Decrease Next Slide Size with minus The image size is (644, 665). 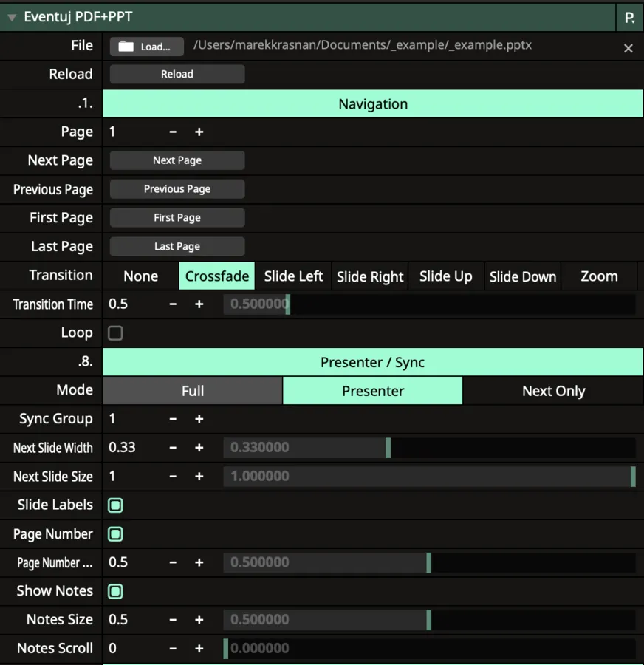coord(173,477)
